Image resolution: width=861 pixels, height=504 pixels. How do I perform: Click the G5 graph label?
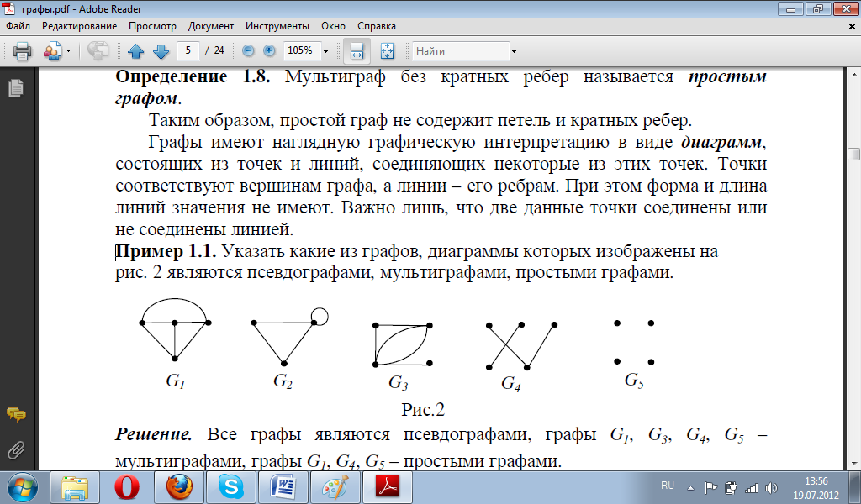coord(634,380)
